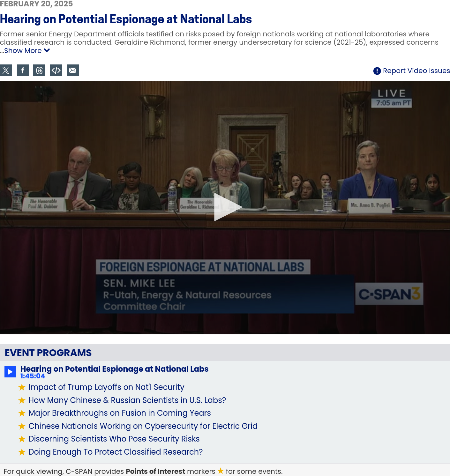Click the 1:45:04 program duration

[33, 376]
